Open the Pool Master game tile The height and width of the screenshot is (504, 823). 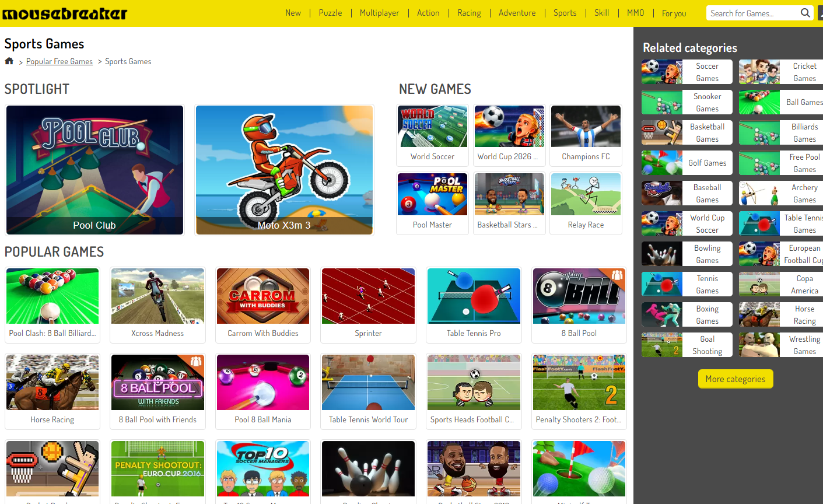point(432,204)
